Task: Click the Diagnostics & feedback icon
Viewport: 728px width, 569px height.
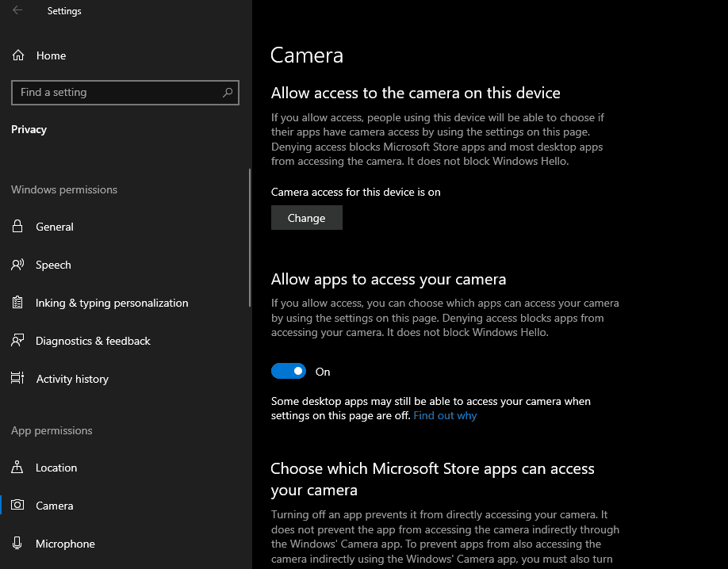Action: click(x=17, y=341)
